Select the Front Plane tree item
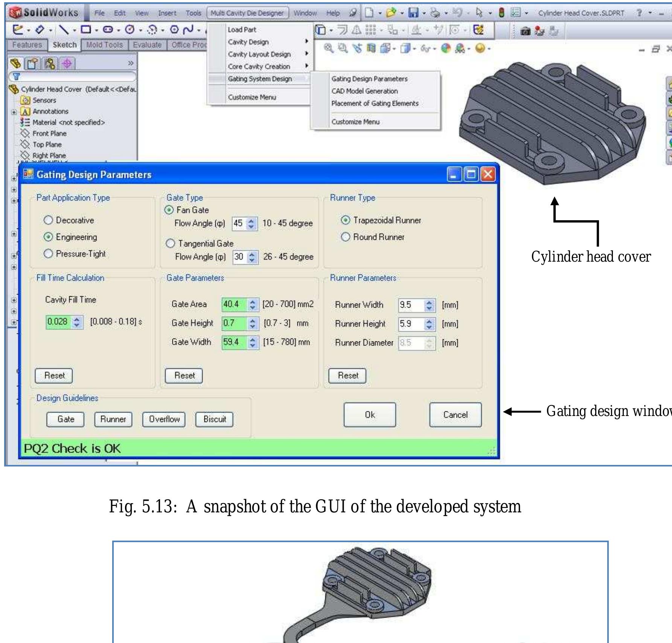Viewport: 672px width, 643px height. 49,134
